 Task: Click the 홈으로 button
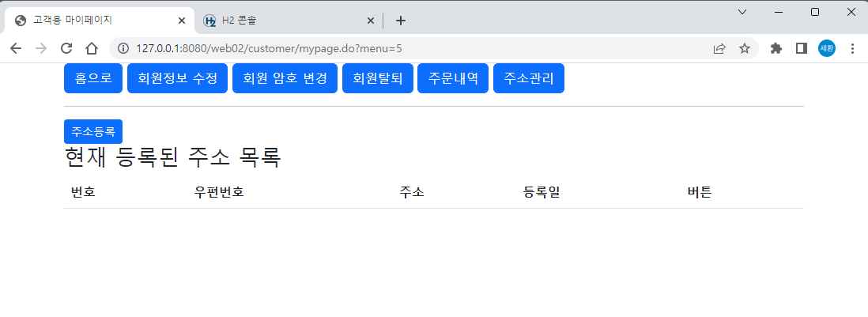pyautogui.click(x=93, y=78)
